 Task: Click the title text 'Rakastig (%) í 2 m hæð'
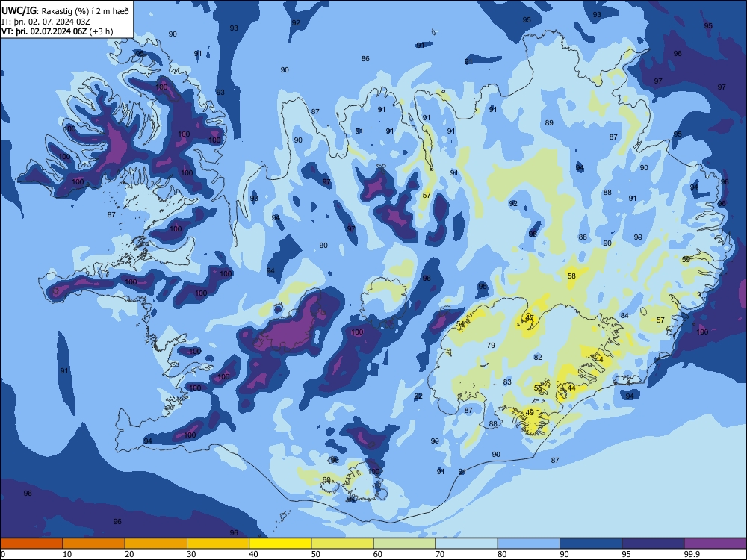(85, 11)
